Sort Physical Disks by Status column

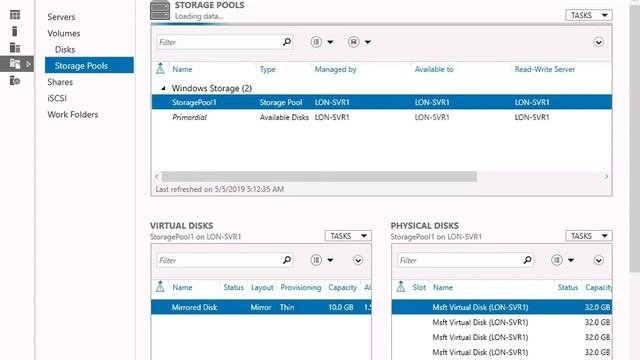pyautogui.click(x=568, y=287)
